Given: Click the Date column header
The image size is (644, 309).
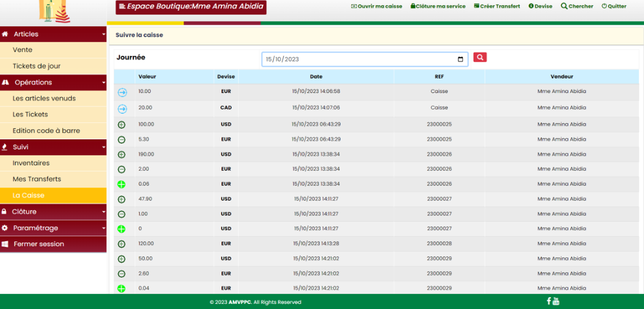Looking at the screenshot, I should pos(316,77).
